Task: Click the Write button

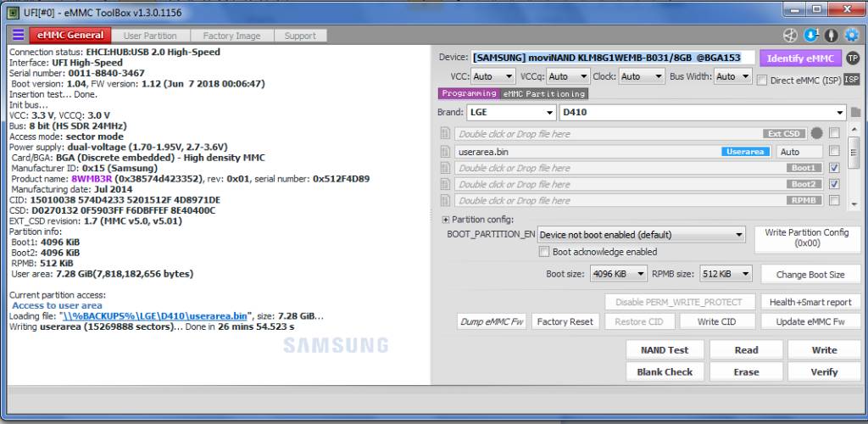Action: (824, 350)
